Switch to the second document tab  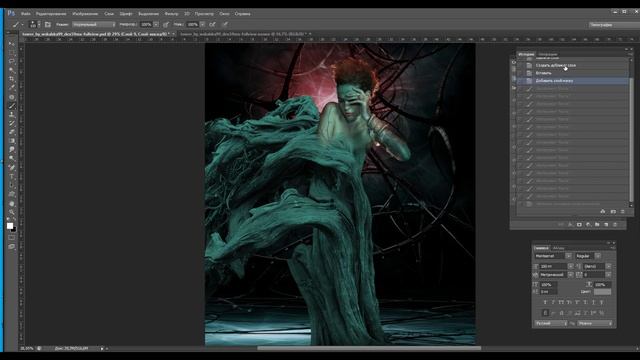[x=245, y=34]
